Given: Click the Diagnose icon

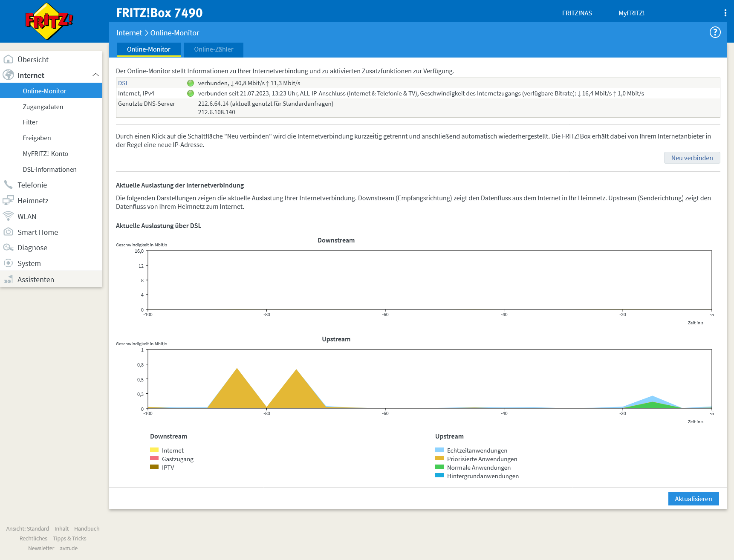Looking at the screenshot, I should [8, 247].
